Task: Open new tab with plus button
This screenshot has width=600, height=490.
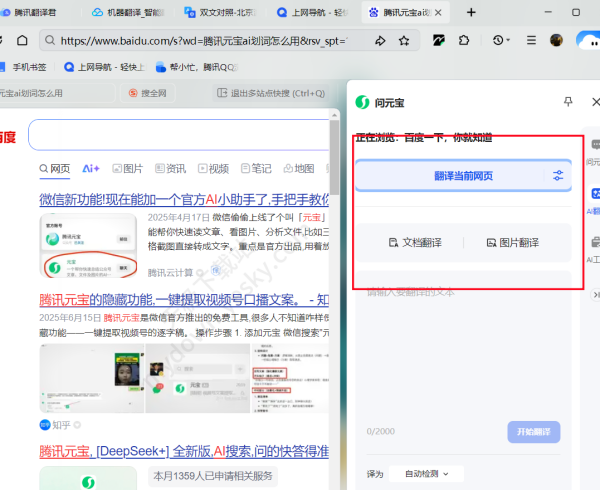Action: (472, 13)
